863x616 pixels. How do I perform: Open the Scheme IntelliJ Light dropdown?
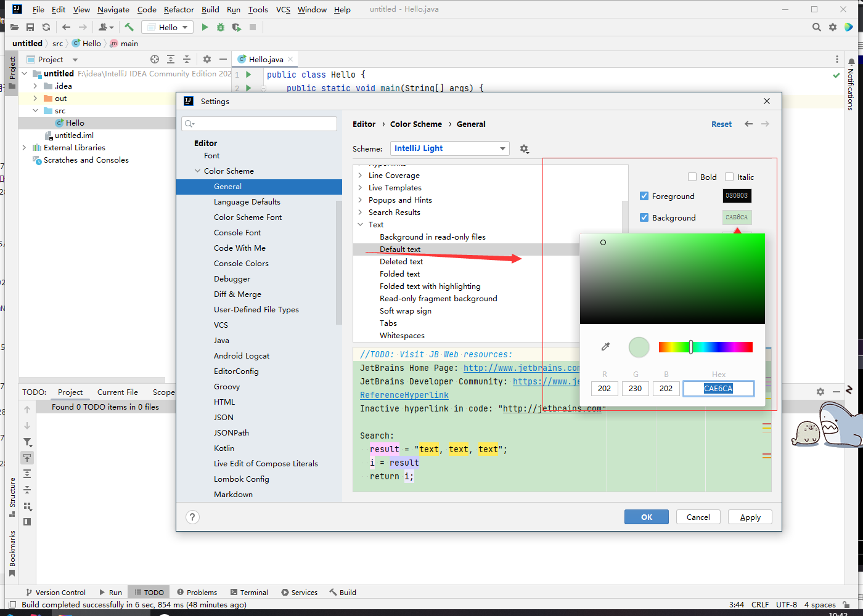click(449, 148)
